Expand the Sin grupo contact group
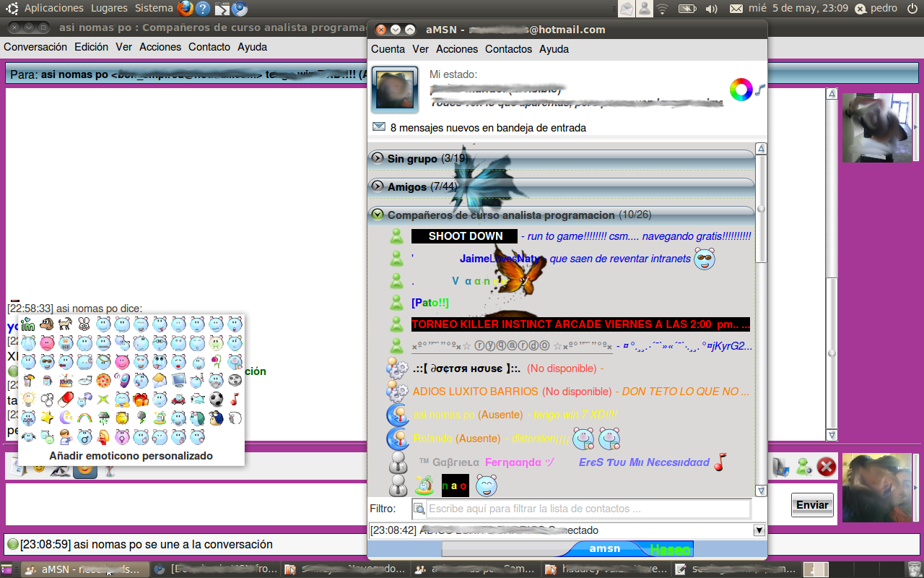 pos(377,158)
